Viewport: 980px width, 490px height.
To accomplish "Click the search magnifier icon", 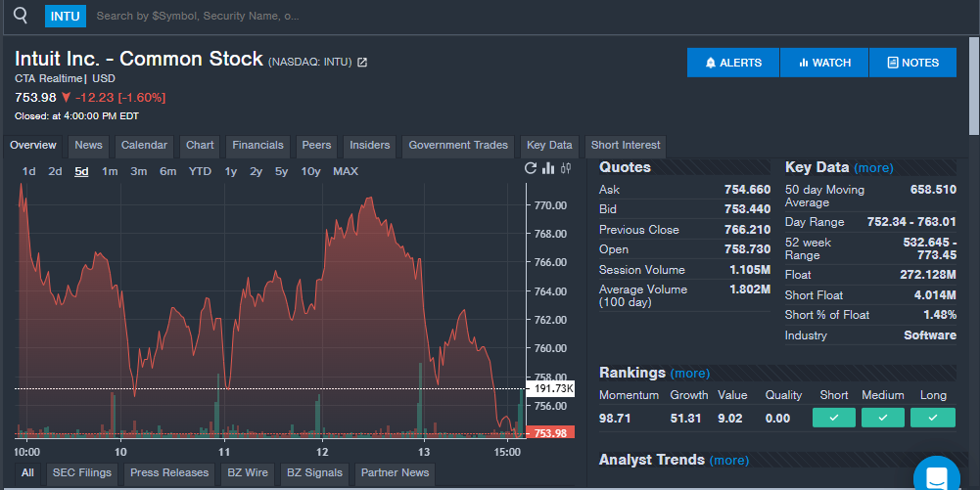I will (21, 16).
